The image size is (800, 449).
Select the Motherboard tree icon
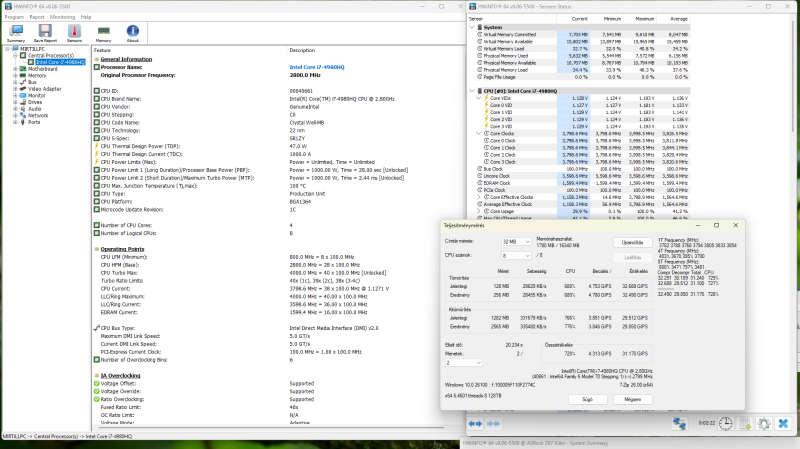pyautogui.click(x=23, y=69)
